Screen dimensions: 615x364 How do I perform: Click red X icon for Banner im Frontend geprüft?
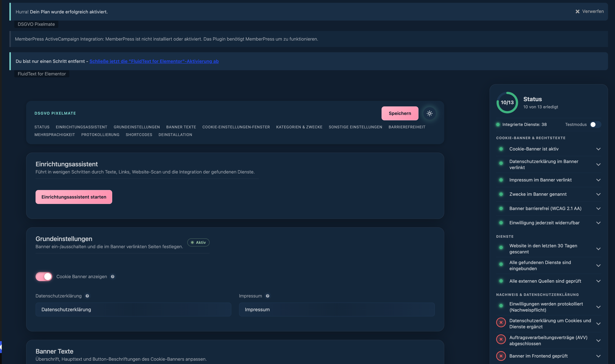[501, 356]
